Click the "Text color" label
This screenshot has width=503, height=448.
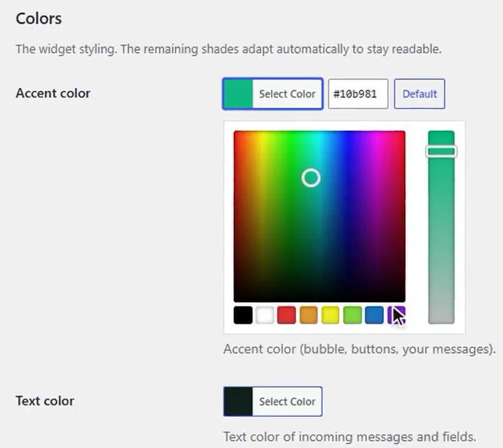pyautogui.click(x=45, y=401)
